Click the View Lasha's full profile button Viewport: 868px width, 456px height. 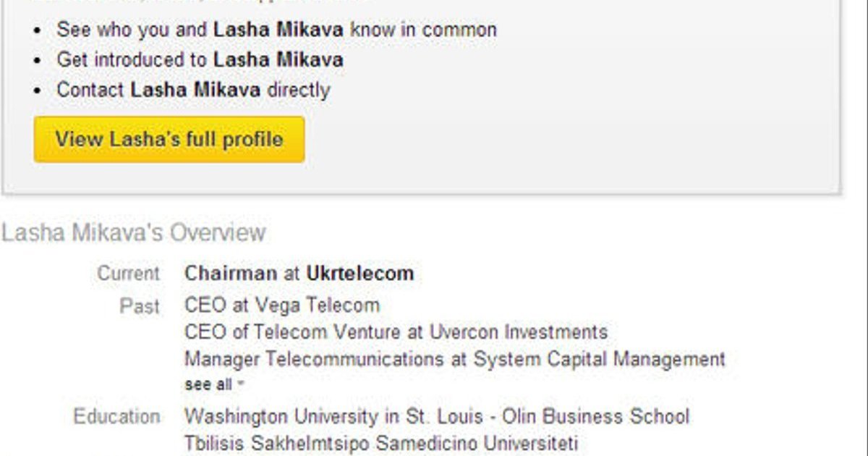tap(169, 139)
